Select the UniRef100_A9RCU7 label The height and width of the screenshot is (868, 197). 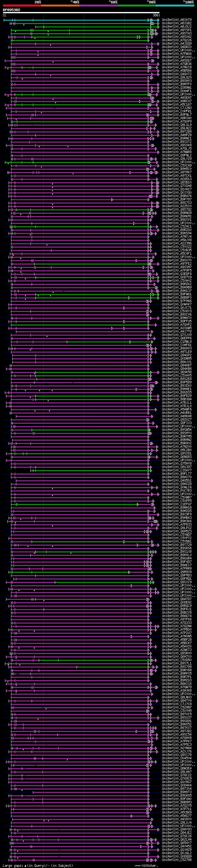click(177, 101)
